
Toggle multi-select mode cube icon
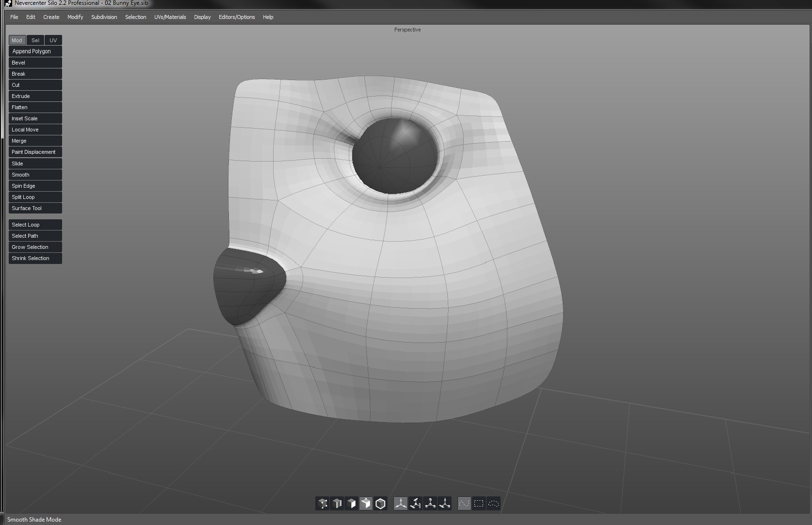point(366,504)
